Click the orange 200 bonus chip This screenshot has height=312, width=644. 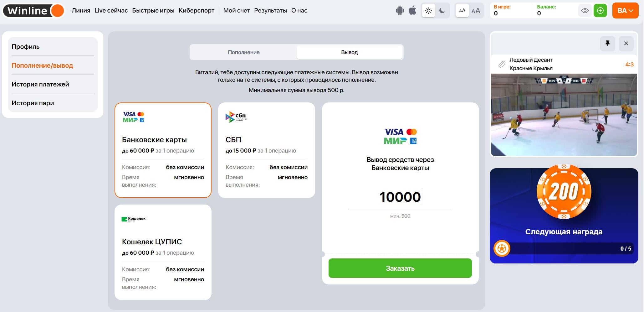(x=564, y=191)
